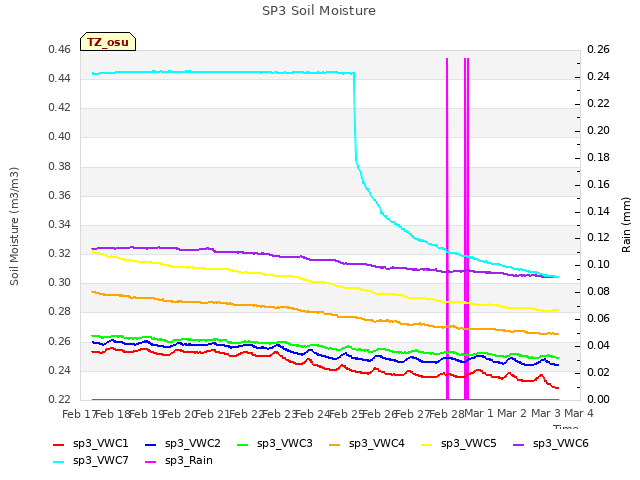Click the sp3_VWC7 cyan legend swatch
The width and height of the screenshot is (640, 480).
click(59, 462)
